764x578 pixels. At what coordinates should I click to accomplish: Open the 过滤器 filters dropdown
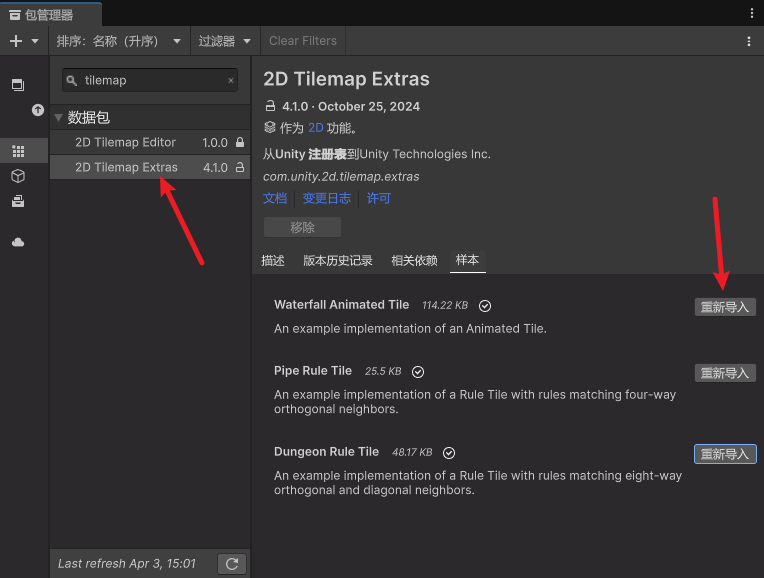pyautogui.click(x=225, y=41)
